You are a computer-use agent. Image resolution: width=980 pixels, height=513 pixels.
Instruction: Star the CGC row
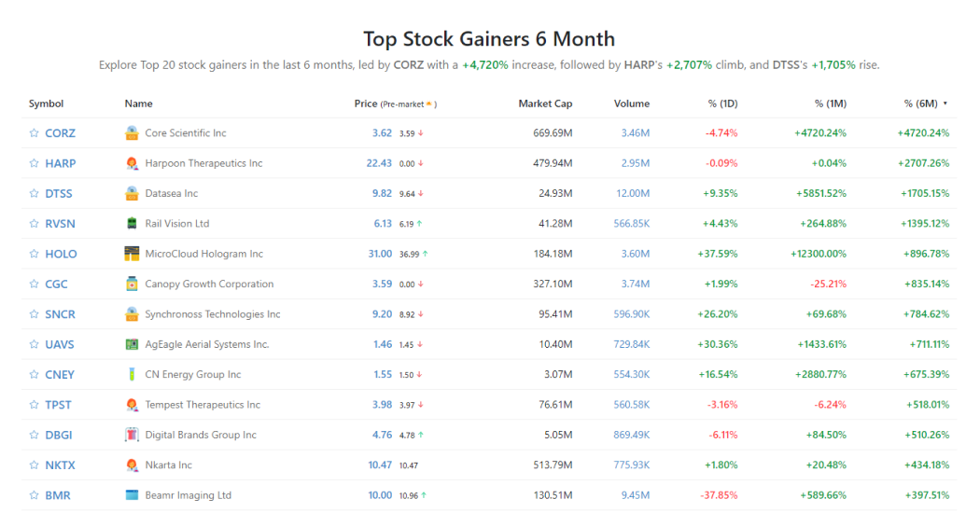coord(34,284)
